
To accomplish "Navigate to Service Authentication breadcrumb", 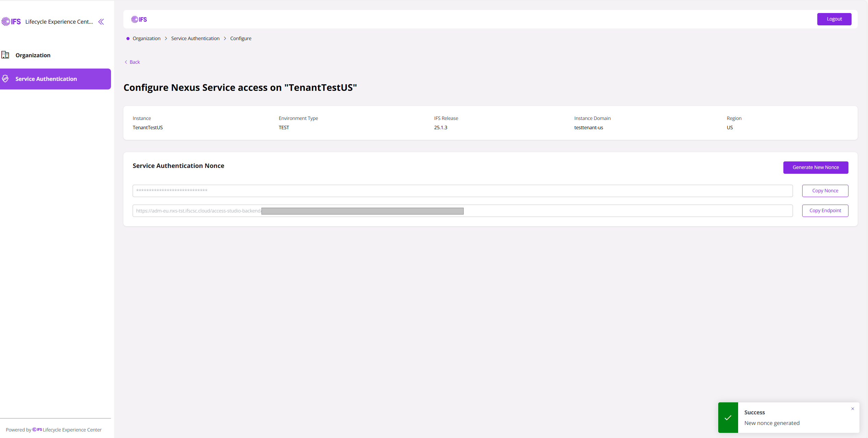I will (195, 38).
